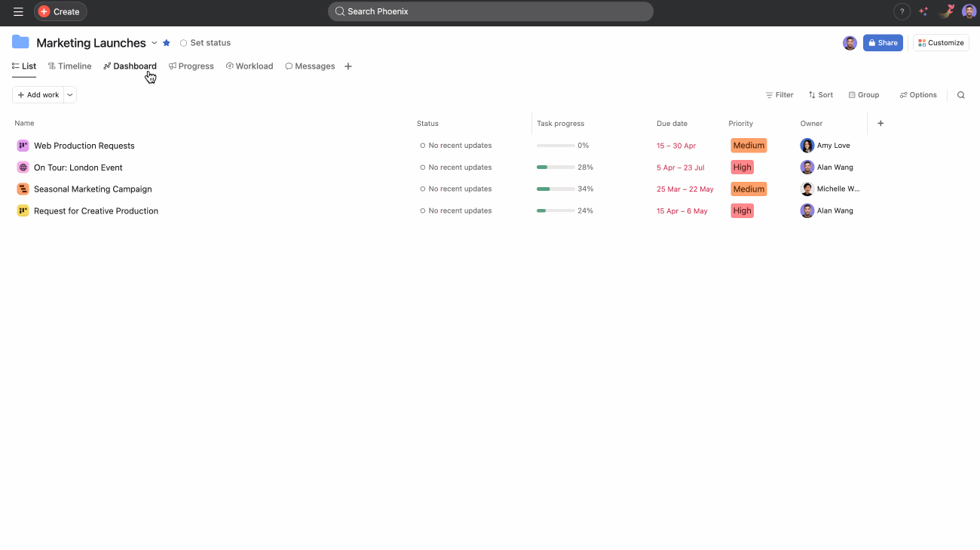
Task: Click the On Tour: London Event progress bar
Action: click(x=556, y=167)
